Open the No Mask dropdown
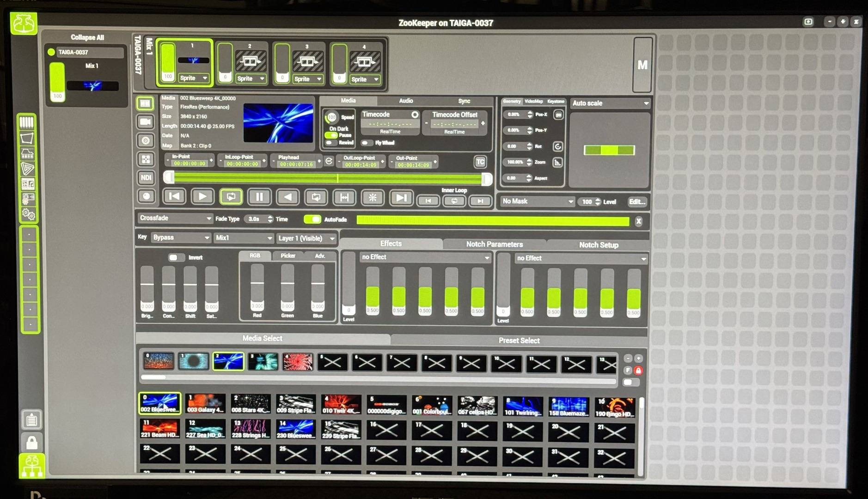868x499 pixels. [x=538, y=201]
